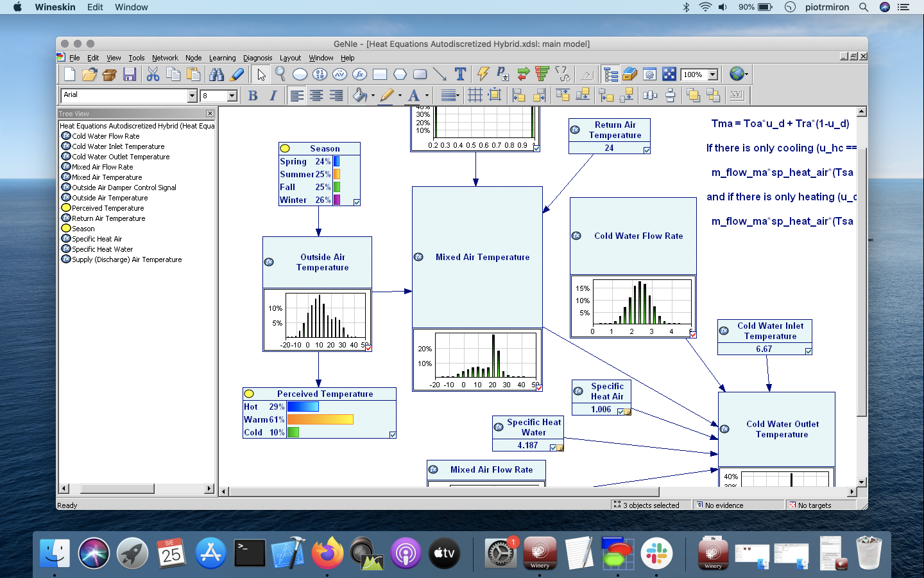Click the cut scissors icon
The image size is (924, 578).
[x=153, y=74]
